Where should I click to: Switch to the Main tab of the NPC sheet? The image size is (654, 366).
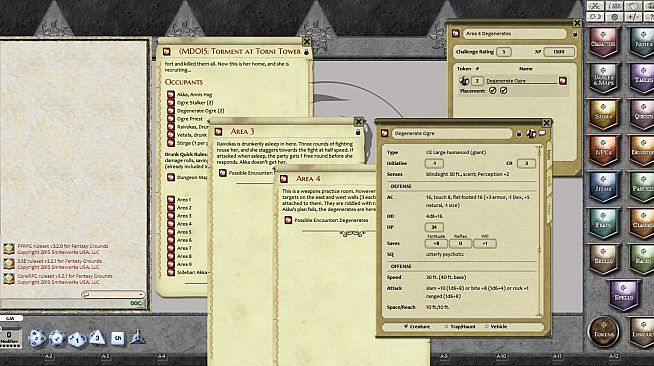pos(549,154)
